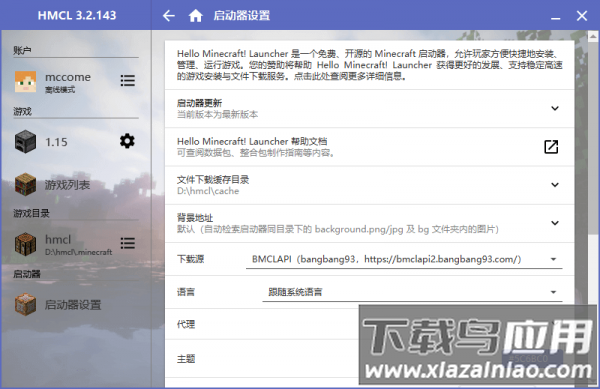The image size is (600, 389).
Task: Open the 语言 dropdown 跟随系统语言
Action: coord(412,292)
